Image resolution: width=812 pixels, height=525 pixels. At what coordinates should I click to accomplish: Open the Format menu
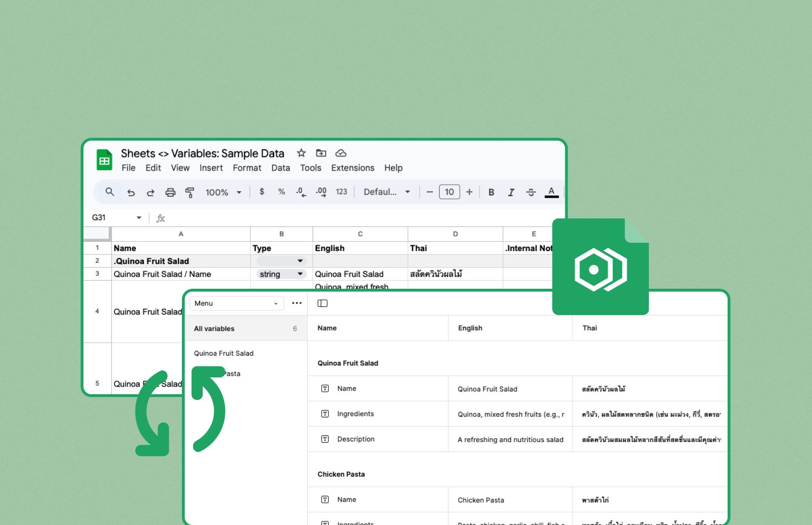click(247, 168)
